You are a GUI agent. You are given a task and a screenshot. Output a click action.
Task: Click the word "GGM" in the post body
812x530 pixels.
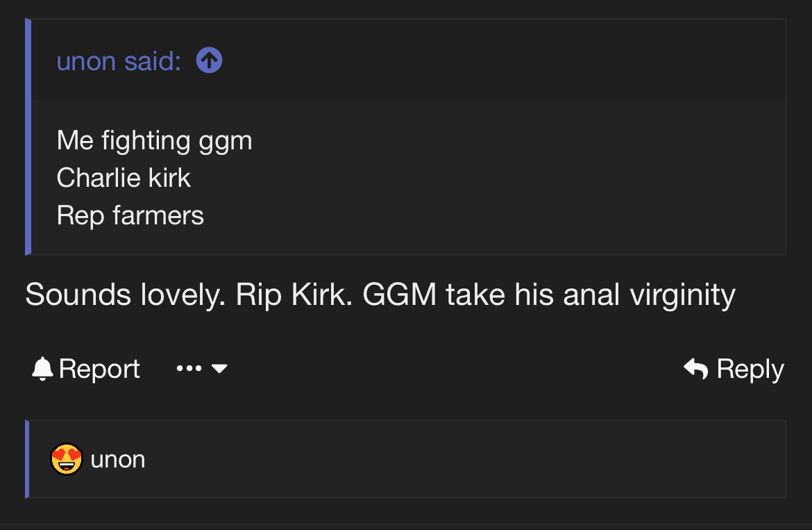click(400, 295)
